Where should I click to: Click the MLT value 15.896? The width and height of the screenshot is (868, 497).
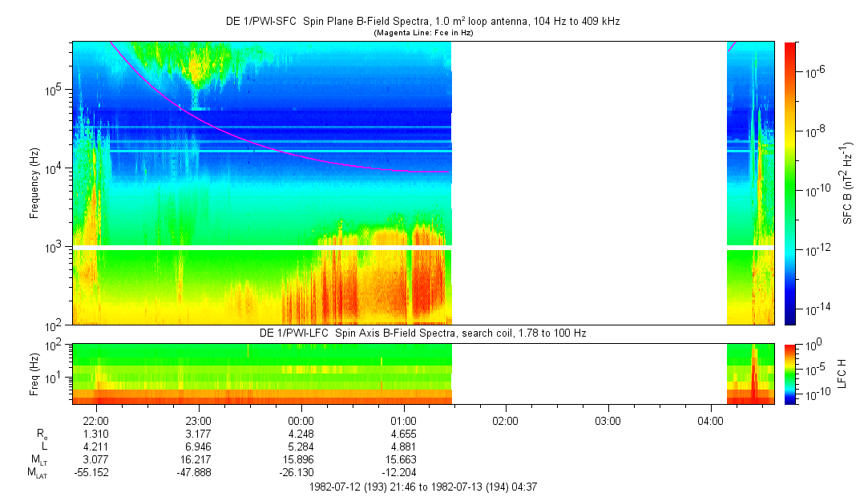[301, 459]
